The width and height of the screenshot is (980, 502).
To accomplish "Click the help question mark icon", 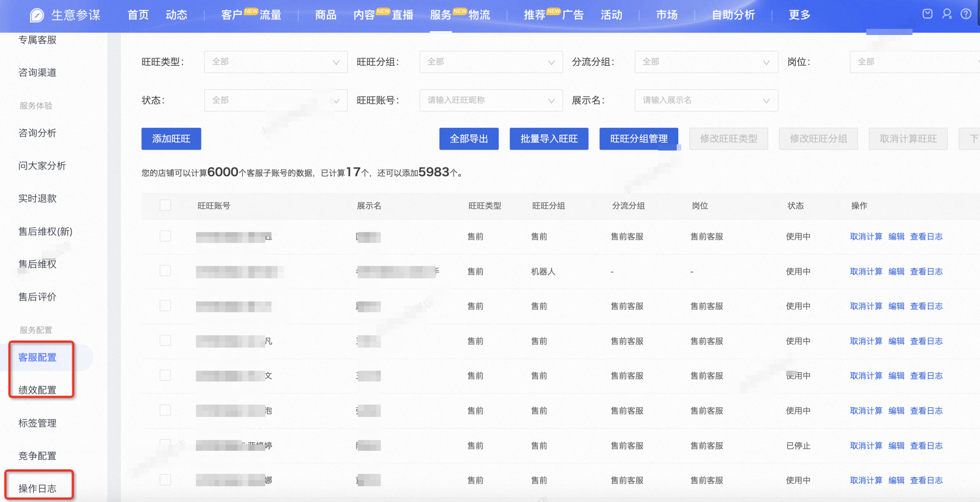I will click(x=966, y=14).
